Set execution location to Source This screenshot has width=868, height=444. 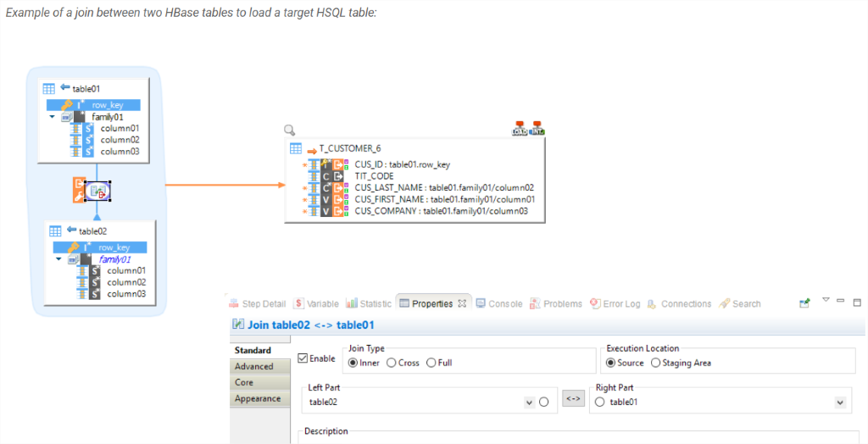click(x=610, y=364)
